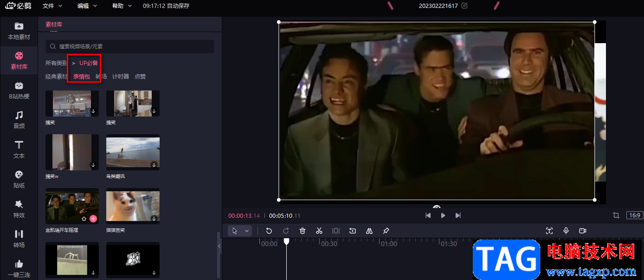Click the pin icon in timeline toolbar
644x280 pixels.
(x=386, y=231)
